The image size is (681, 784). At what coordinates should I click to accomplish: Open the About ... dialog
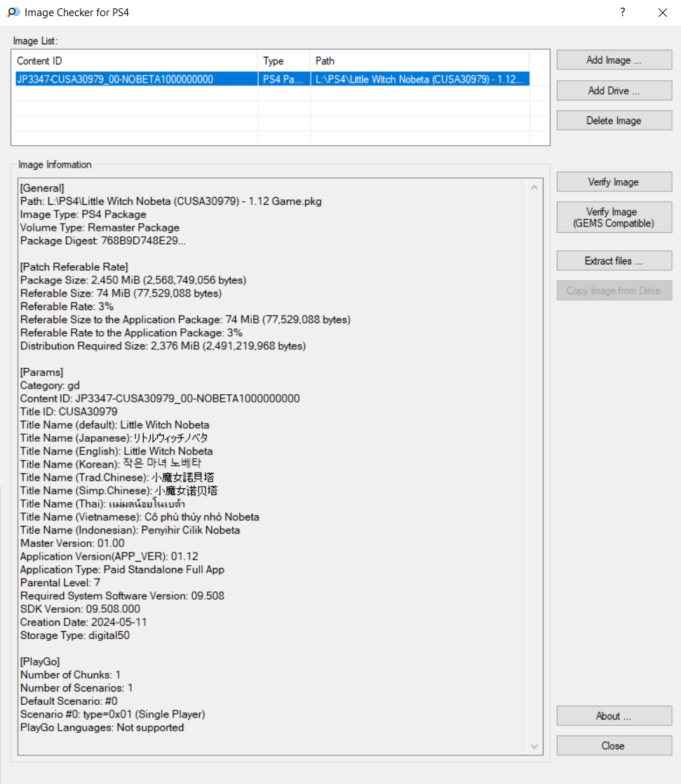point(614,716)
